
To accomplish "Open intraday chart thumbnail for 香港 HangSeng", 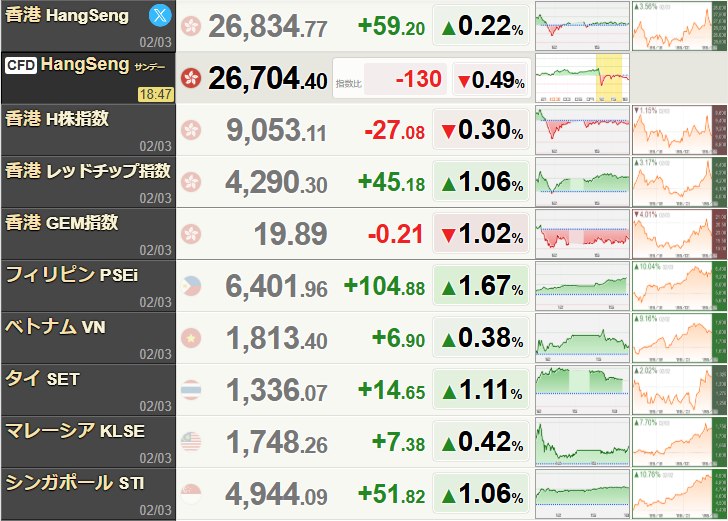I will click(x=582, y=26).
